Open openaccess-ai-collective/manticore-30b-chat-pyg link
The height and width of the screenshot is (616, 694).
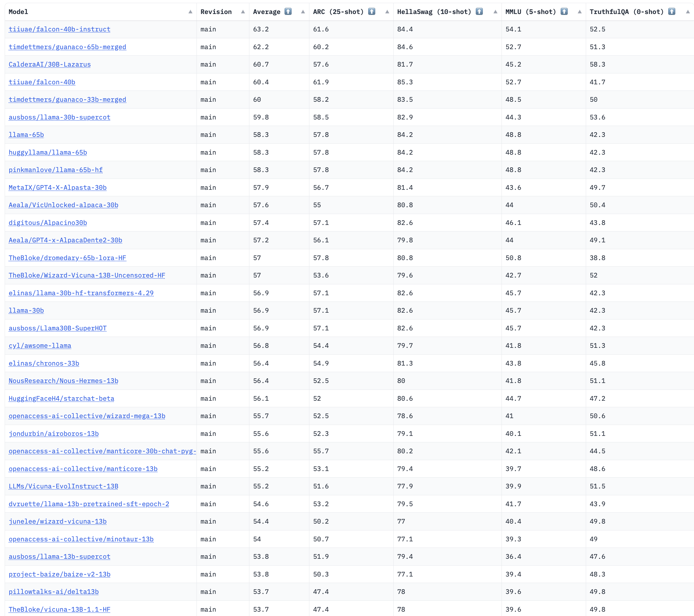point(102,451)
